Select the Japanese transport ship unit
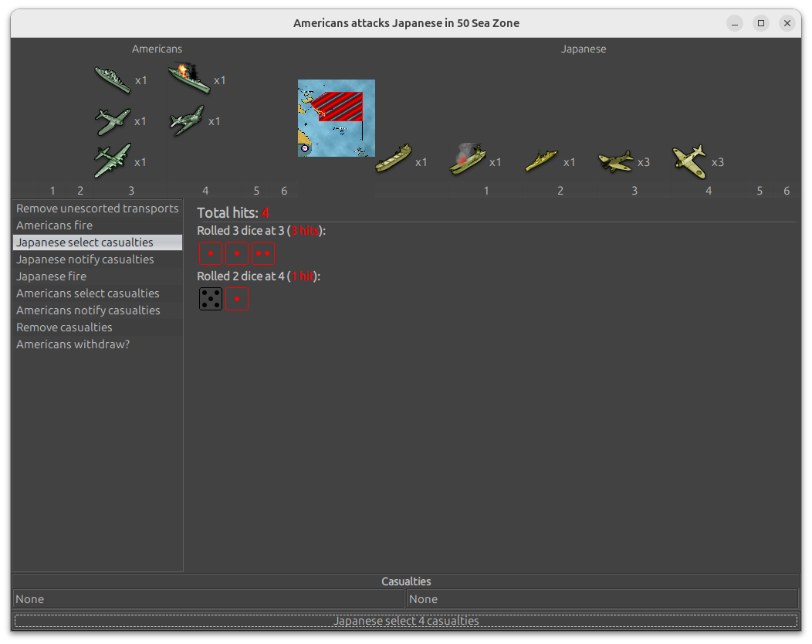The height and width of the screenshot is (644, 812). pyautogui.click(x=394, y=159)
